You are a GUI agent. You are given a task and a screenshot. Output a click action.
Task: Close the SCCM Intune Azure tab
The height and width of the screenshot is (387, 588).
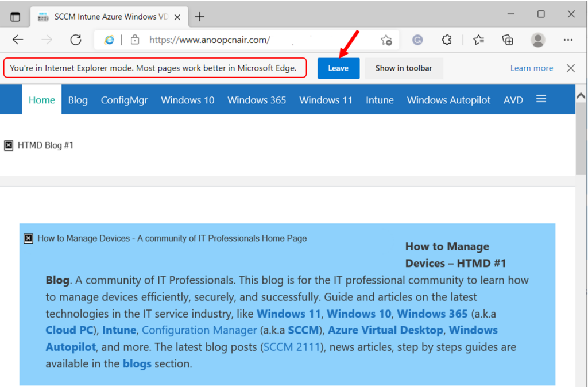(x=177, y=17)
